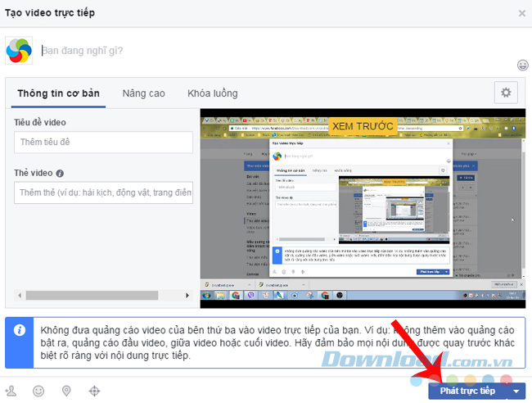Open the gear settings icon beside the tabs
Screen dimensions: 532x403
pyautogui.click(x=506, y=93)
